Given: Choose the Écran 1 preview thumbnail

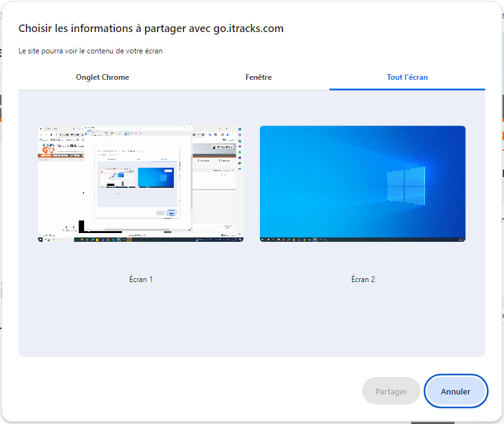Looking at the screenshot, I should pos(141,183).
